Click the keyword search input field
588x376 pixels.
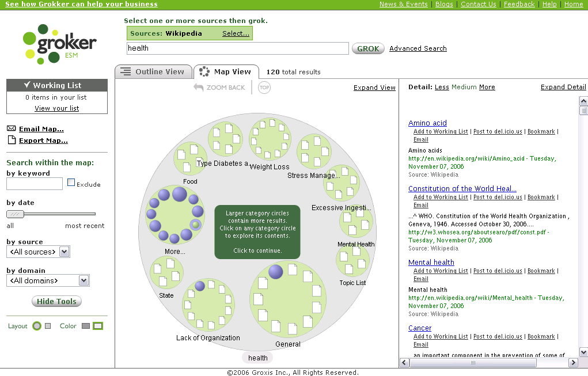(35, 184)
